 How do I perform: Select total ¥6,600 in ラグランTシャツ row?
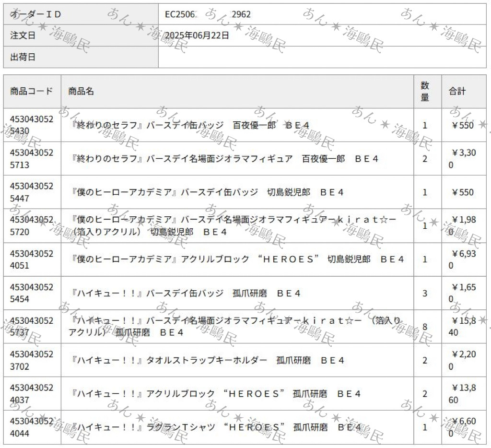point(462,427)
